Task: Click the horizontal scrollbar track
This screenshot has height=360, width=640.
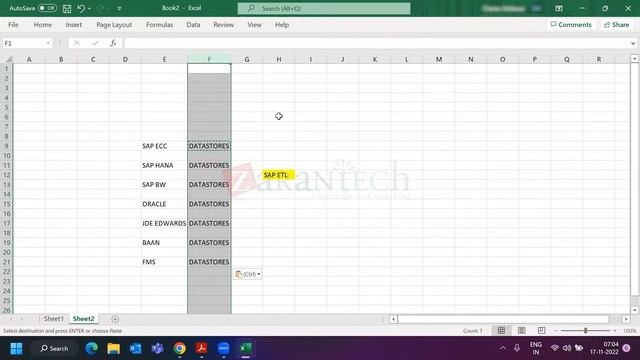Action: [x=503, y=319]
